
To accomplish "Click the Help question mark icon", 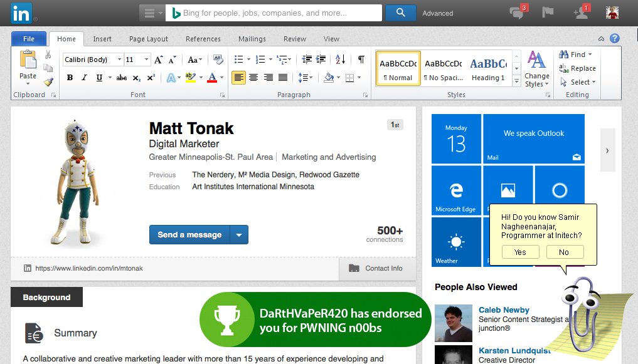I will tap(615, 38).
